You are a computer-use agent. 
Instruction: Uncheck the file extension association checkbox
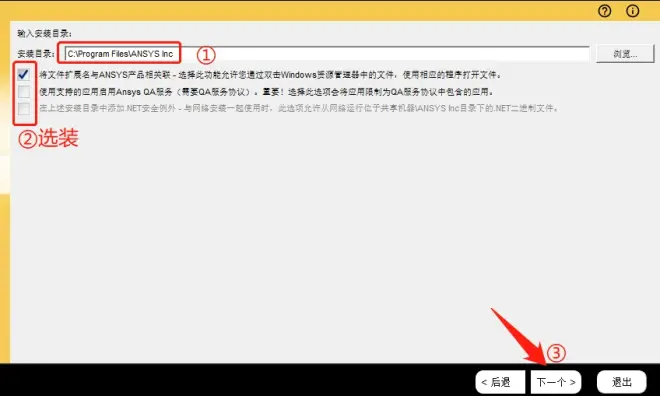24,75
